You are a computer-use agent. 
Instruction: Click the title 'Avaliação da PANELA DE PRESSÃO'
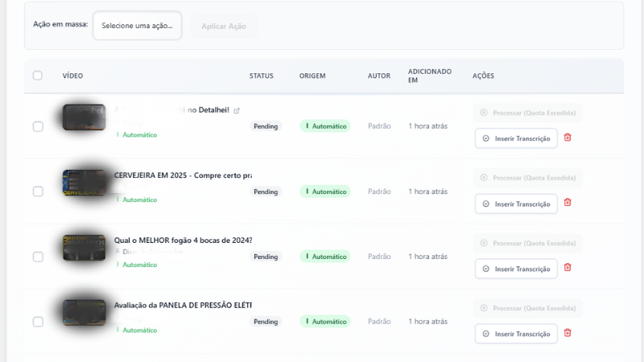[183, 306]
